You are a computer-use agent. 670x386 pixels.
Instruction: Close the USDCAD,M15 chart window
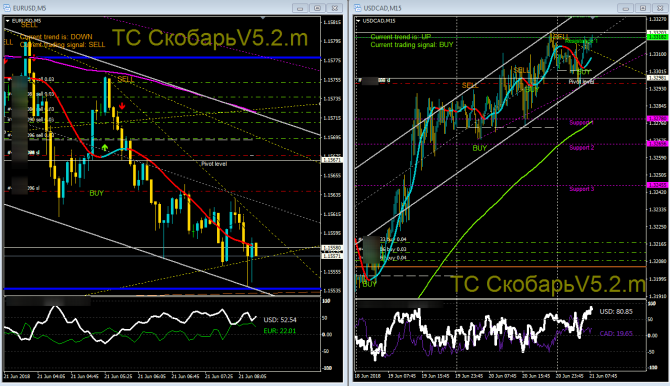[x=660, y=8]
